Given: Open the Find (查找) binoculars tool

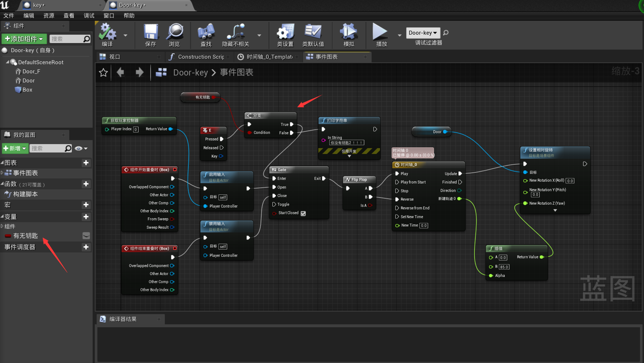Looking at the screenshot, I should [206, 32].
